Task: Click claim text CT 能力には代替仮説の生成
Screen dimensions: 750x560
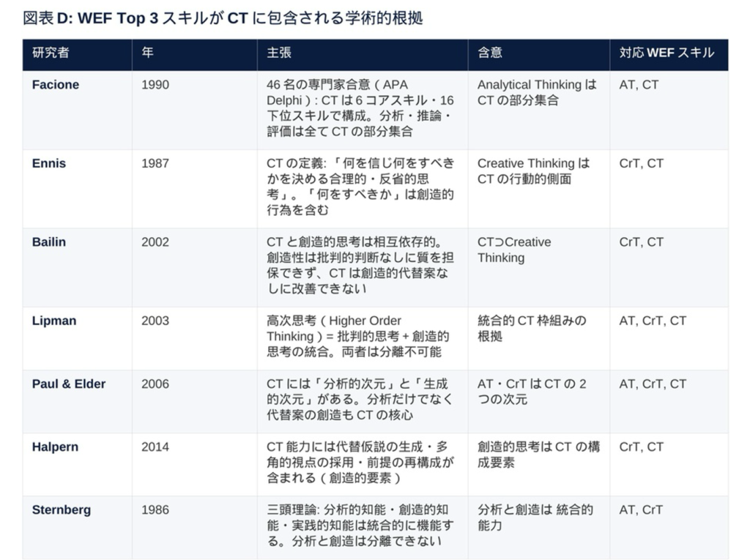Action: pyautogui.click(x=360, y=463)
